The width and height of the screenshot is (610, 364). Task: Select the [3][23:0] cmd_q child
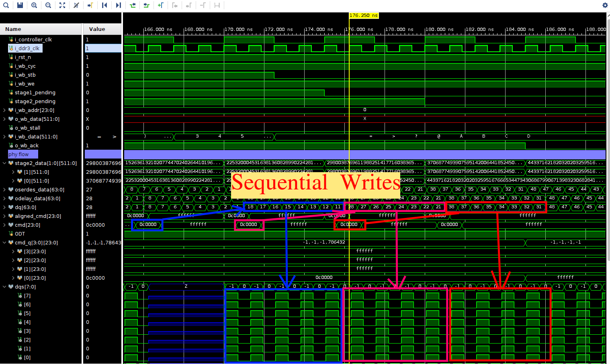[35, 251]
